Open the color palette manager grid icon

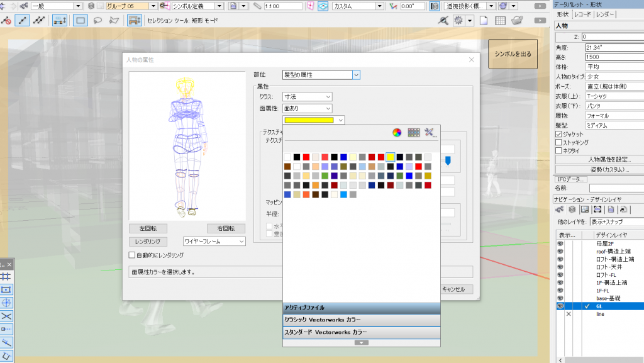[x=413, y=132]
